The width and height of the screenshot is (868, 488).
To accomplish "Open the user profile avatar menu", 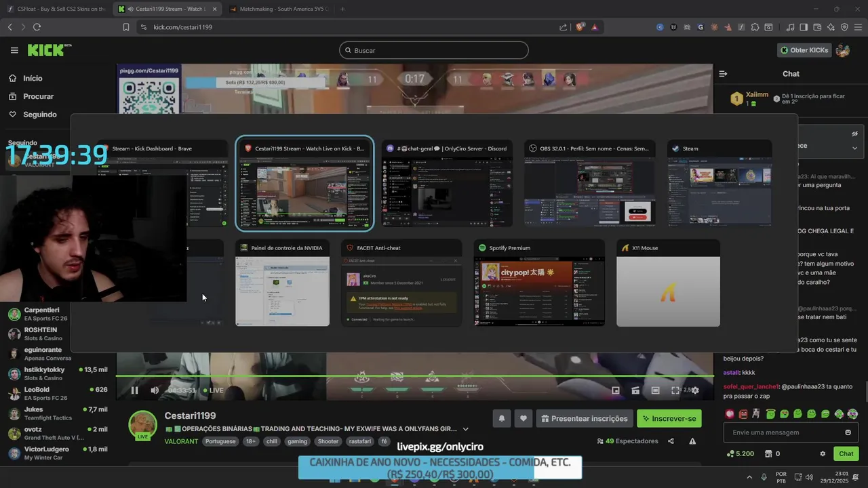I will pos(843,50).
